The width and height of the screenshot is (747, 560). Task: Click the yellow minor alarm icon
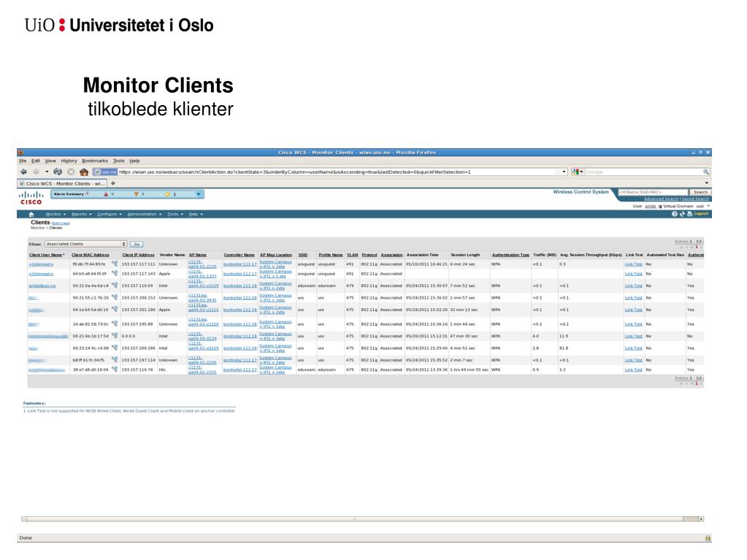pyautogui.click(x=167, y=194)
